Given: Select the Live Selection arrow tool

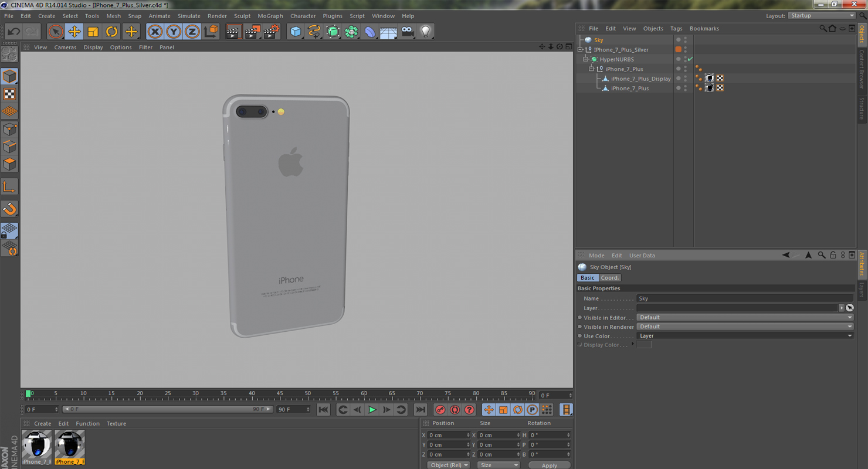Looking at the screenshot, I should click(56, 32).
